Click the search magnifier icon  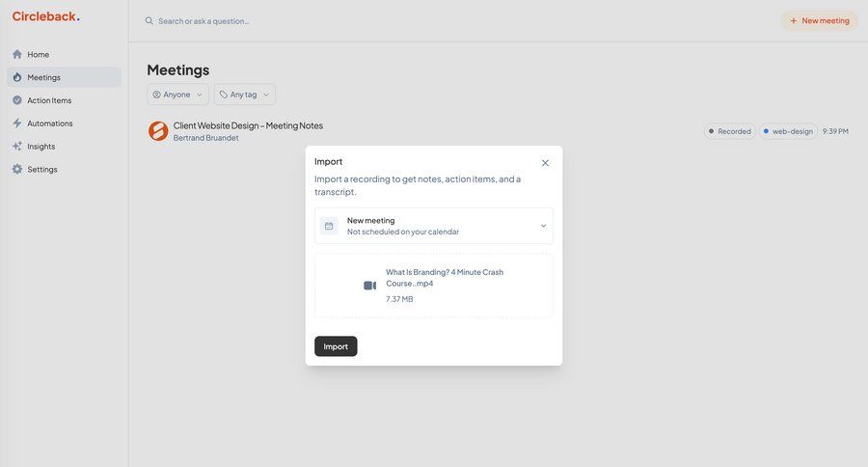pos(149,21)
